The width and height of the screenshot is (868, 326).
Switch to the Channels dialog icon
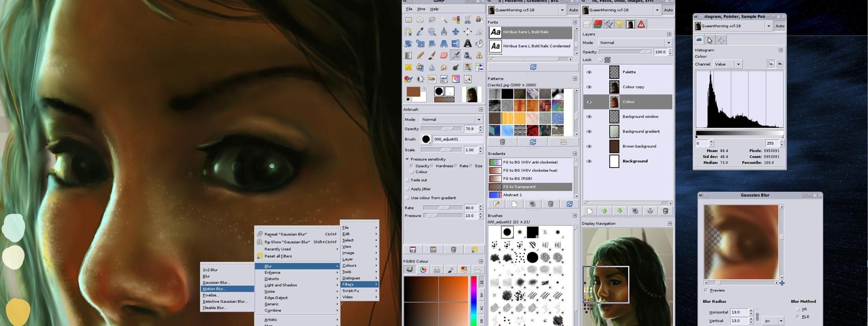pyautogui.click(x=597, y=24)
